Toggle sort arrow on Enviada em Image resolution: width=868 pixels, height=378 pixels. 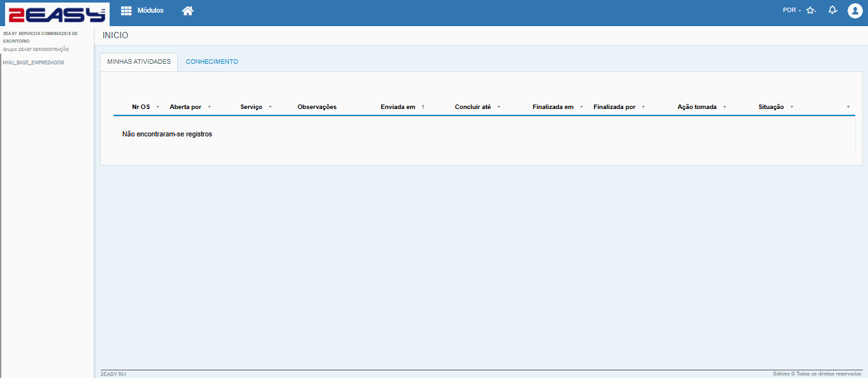tap(423, 107)
